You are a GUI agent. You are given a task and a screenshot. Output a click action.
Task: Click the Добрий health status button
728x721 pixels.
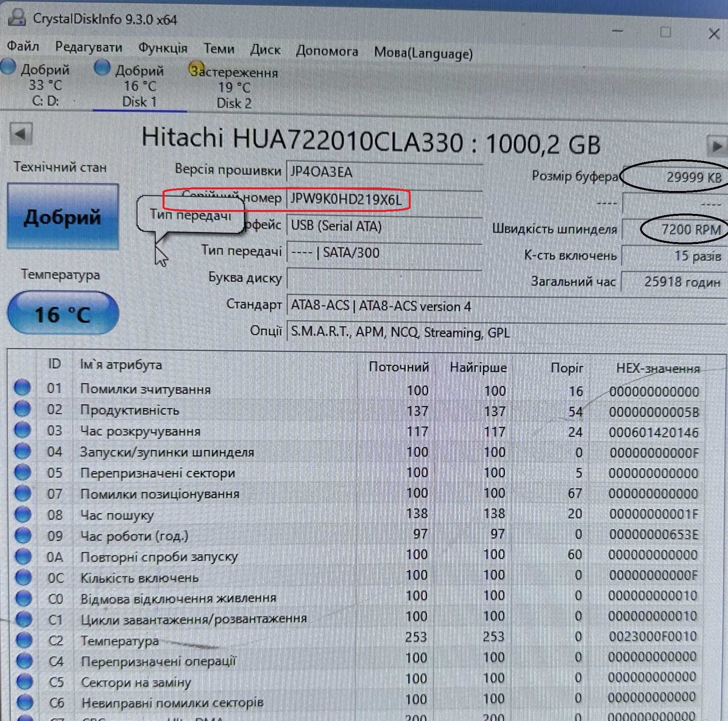63,216
